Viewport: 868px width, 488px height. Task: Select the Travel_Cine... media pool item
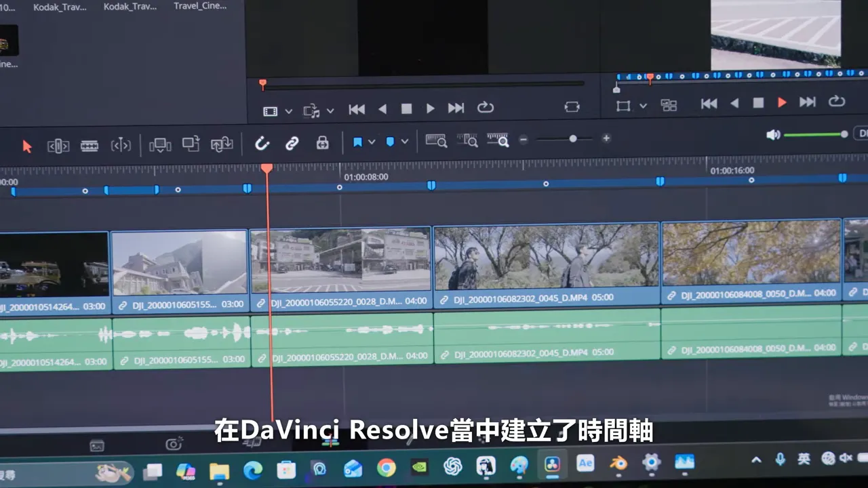point(200,6)
